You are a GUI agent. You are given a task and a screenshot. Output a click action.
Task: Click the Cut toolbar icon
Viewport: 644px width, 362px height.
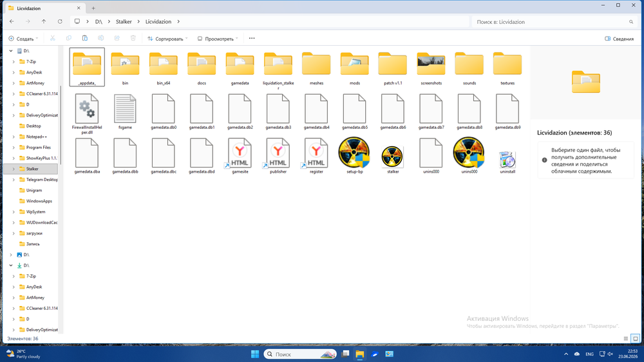point(53,38)
